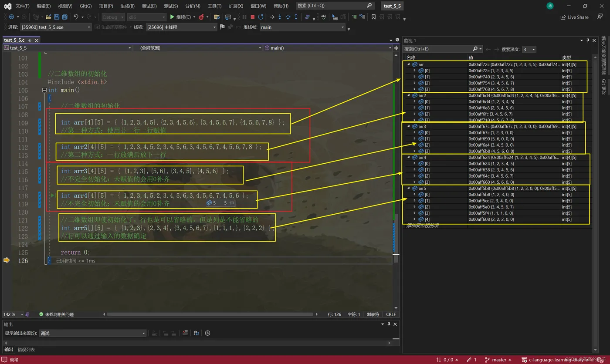The width and height of the screenshot is (610, 364).
Task: Click the master branch in status bar
Action: 499,360
